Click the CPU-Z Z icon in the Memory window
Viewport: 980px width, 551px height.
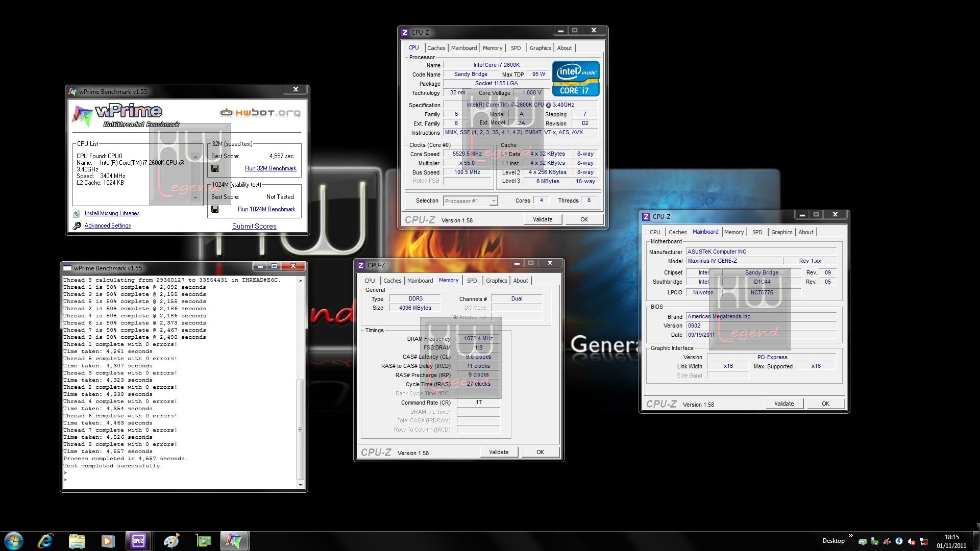click(x=361, y=265)
